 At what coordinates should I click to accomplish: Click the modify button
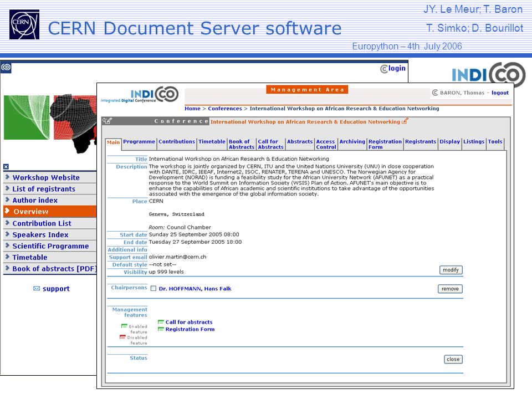451,270
